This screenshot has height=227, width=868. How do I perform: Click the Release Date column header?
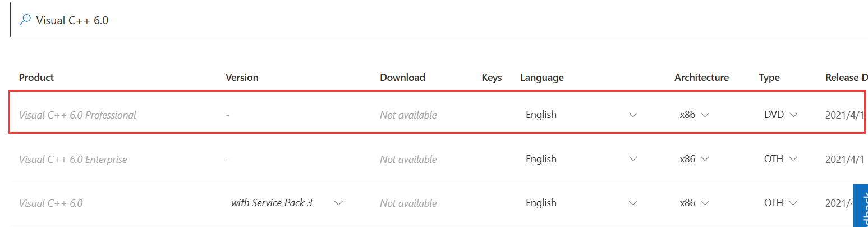pyautogui.click(x=846, y=78)
